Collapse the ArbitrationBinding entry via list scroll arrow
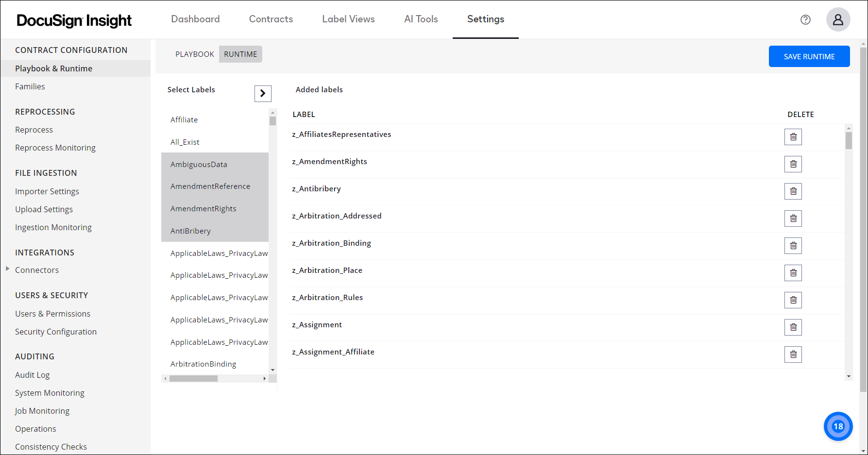 [x=273, y=370]
